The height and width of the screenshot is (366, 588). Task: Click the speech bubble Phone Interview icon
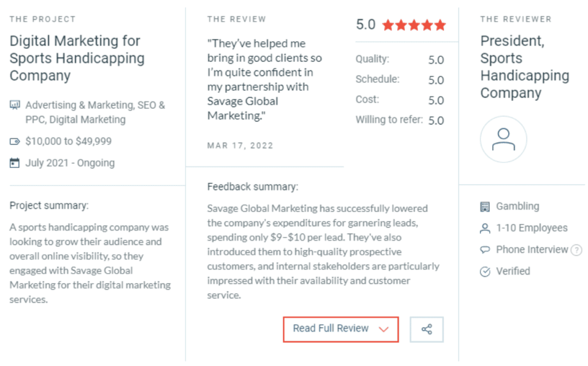point(485,250)
